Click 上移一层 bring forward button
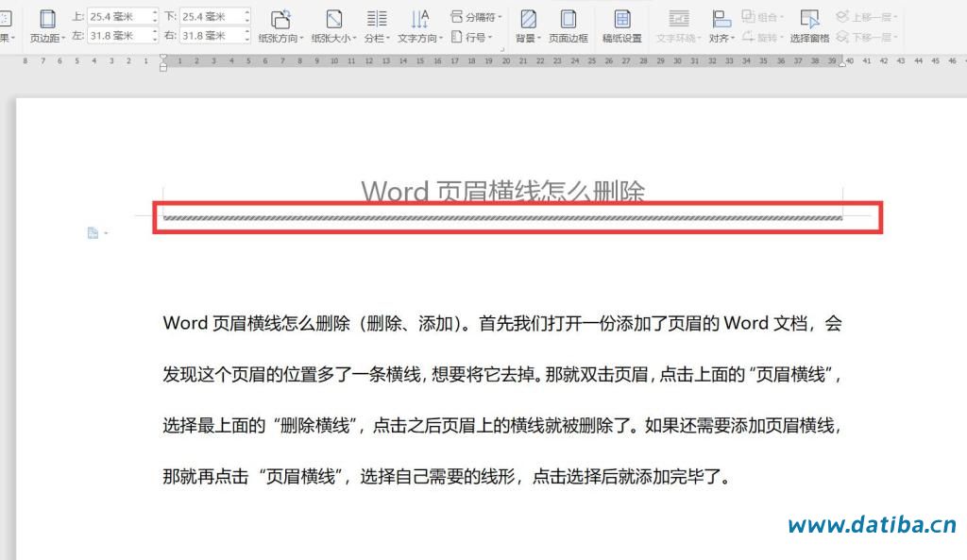The image size is (967, 560). pyautogui.click(x=867, y=17)
